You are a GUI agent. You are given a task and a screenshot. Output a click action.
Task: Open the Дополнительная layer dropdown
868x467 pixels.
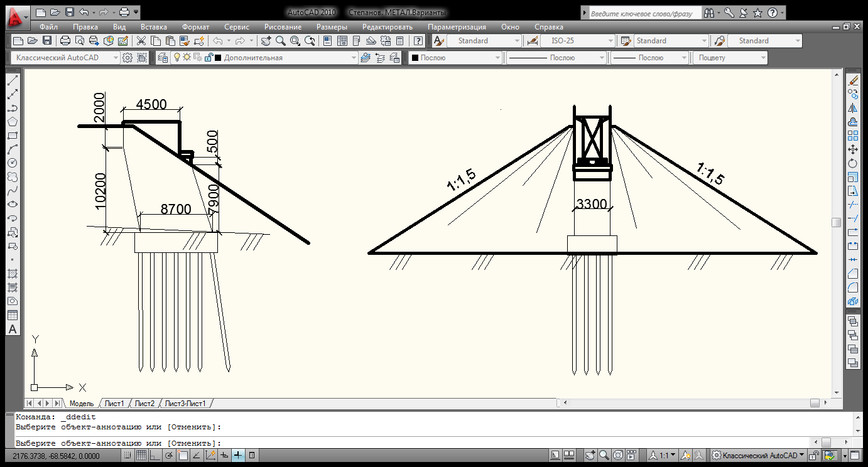click(x=264, y=58)
